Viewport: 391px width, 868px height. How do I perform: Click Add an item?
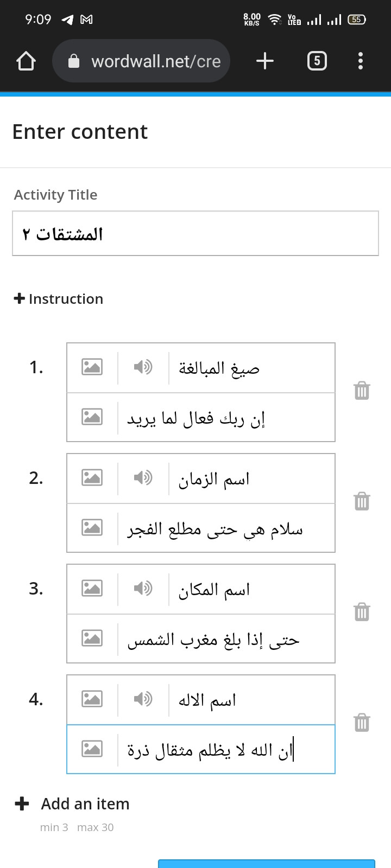point(72,804)
